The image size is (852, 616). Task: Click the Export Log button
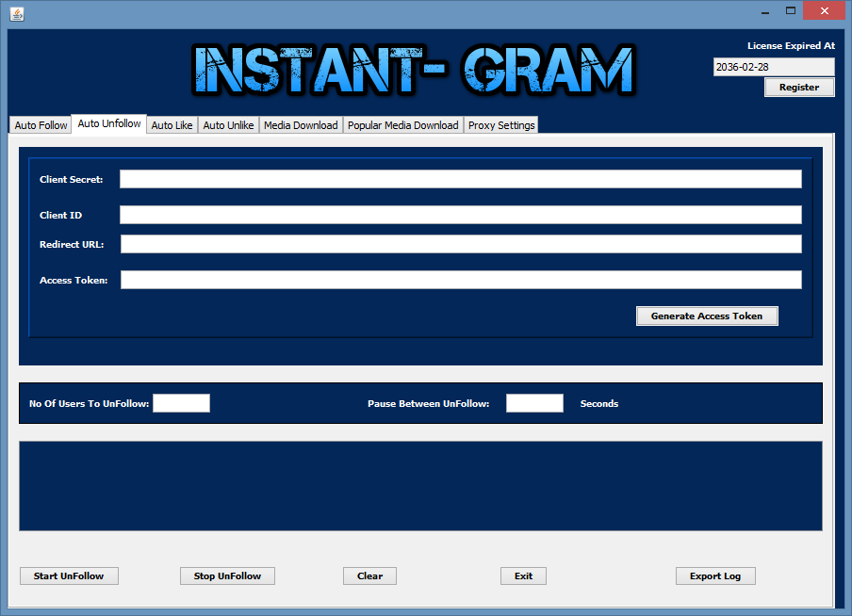(x=715, y=575)
